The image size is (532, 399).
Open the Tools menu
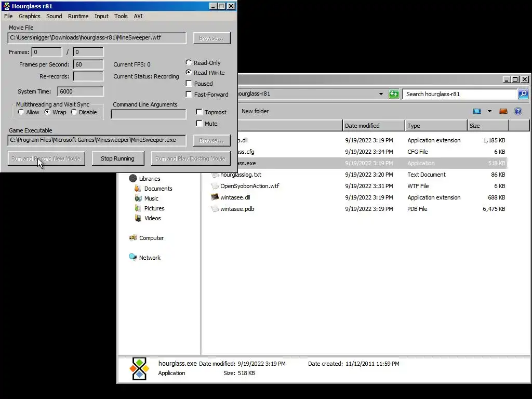tap(121, 16)
